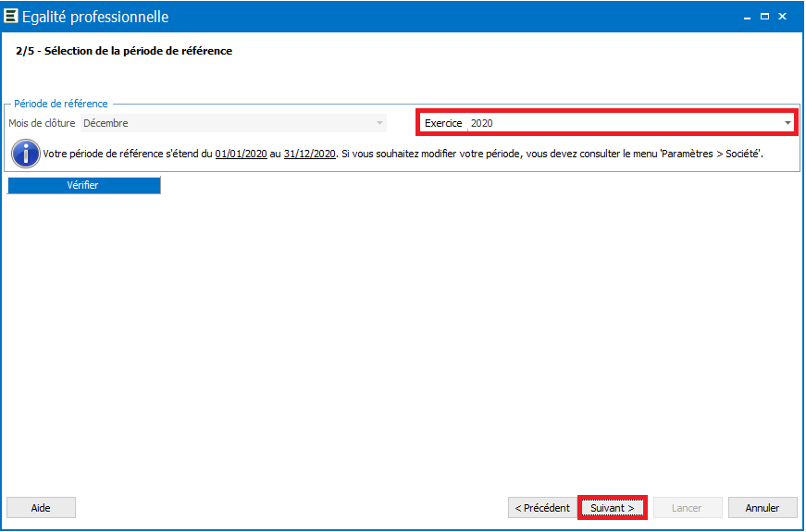806x532 pixels.
Task: Click the Exercice field showing 2020
Action: tap(631, 123)
